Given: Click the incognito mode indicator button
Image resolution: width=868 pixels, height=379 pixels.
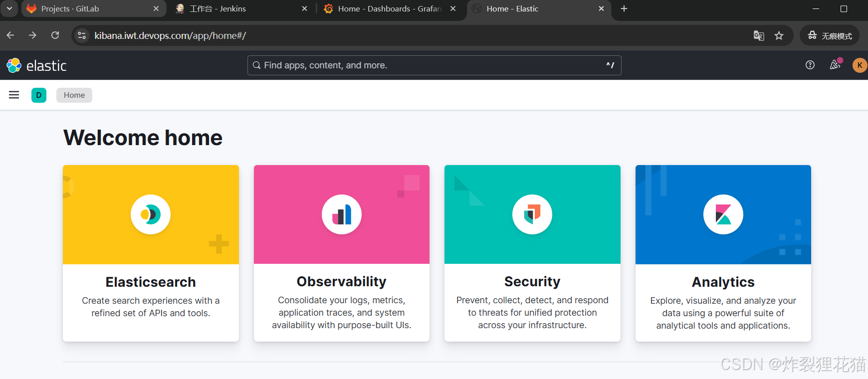Looking at the screenshot, I should pos(830,35).
